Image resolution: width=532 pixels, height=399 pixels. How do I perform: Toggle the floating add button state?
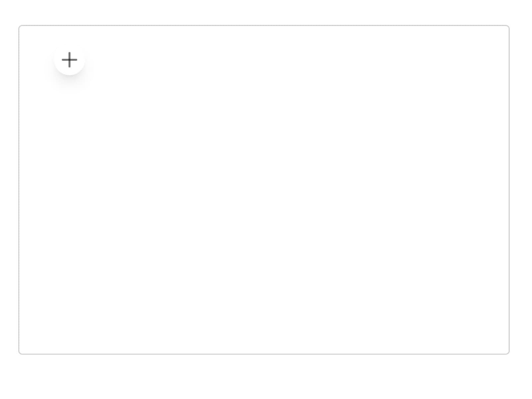coord(69,60)
